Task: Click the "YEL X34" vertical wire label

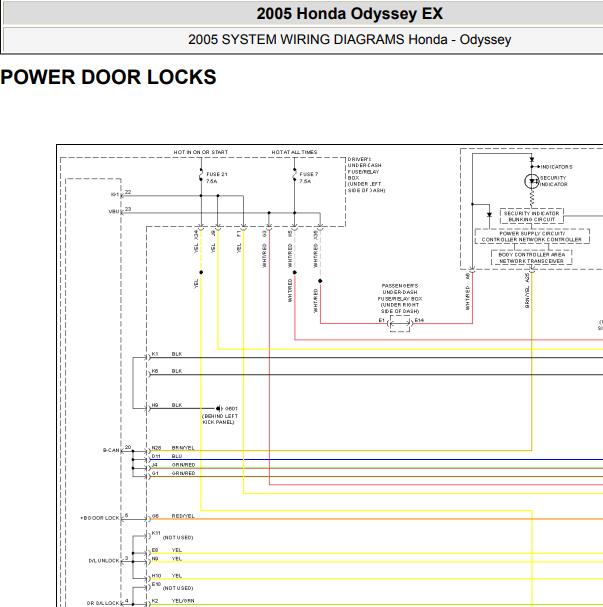Action: pos(196,242)
